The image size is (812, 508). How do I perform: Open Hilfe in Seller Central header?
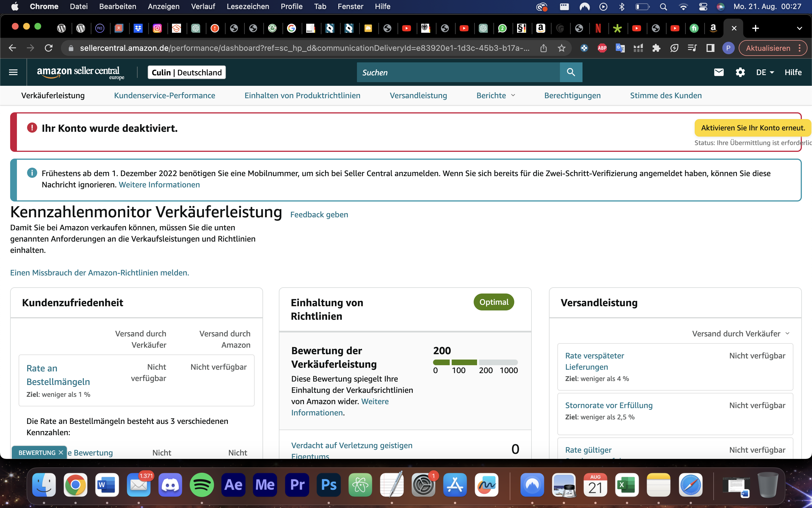[x=793, y=72]
